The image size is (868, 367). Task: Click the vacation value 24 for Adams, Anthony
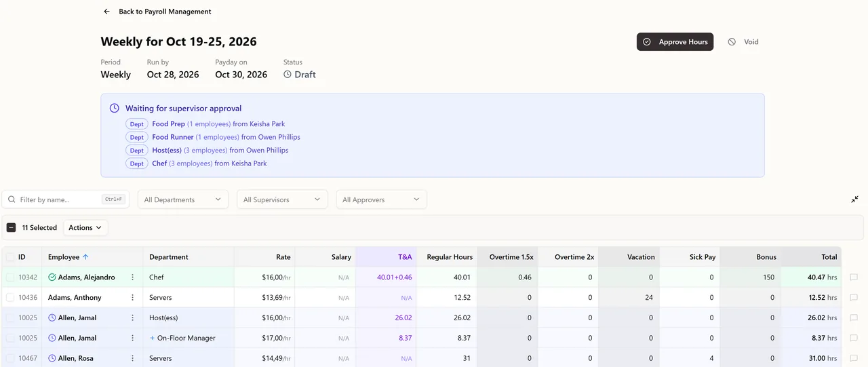(649, 298)
